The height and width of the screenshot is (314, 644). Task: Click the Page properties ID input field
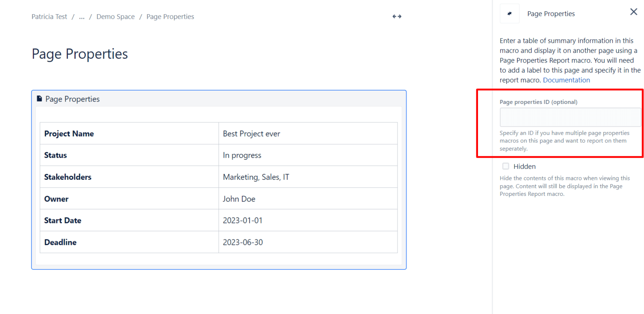(570, 117)
